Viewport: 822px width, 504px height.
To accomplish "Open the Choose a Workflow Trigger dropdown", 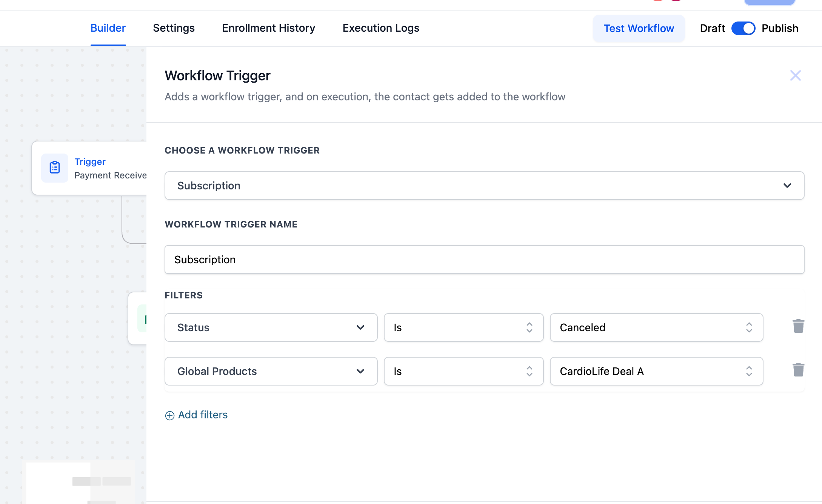I will click(x=484, y=186).
